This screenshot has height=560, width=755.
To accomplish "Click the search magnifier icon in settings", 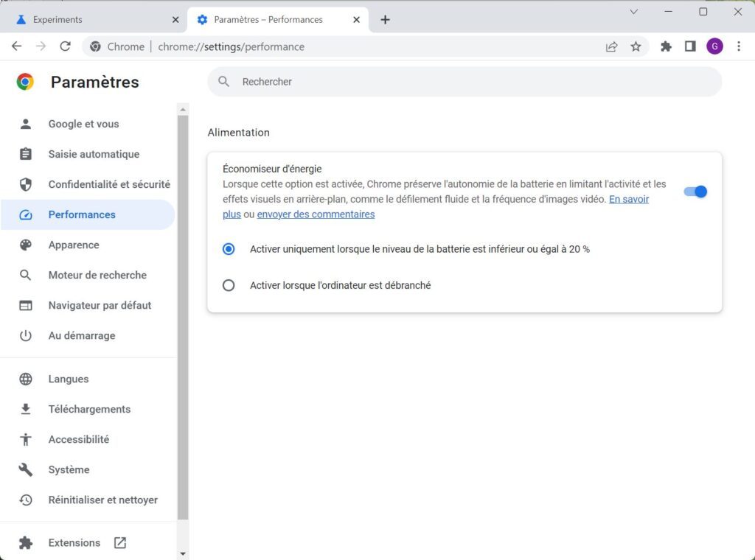I will coord(223,82).
